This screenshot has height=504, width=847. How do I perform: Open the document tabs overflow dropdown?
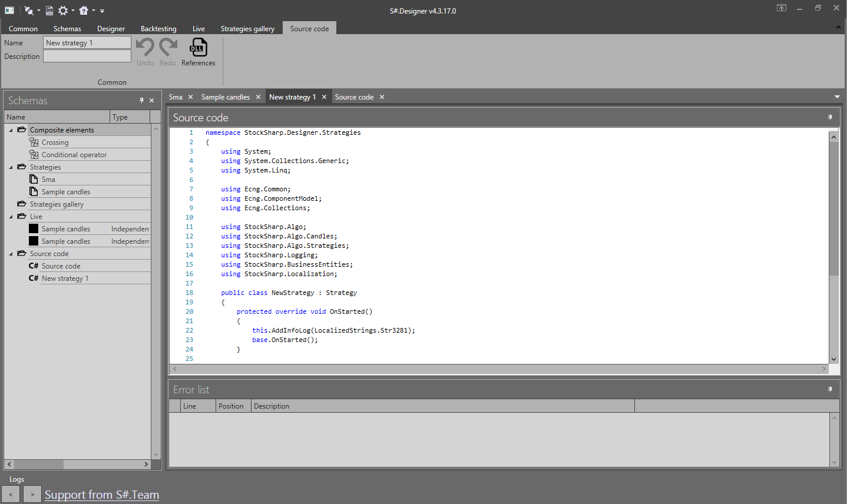pyautogui.click(x=837, y=97)
